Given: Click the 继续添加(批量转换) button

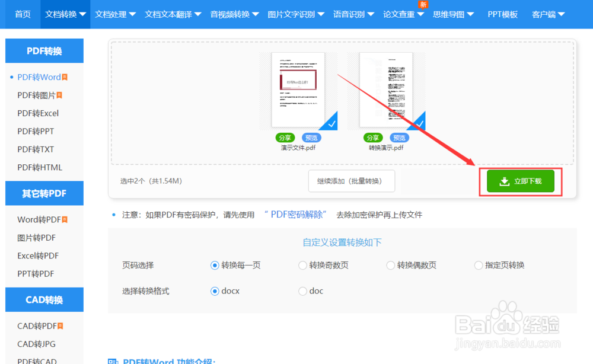Looking at the screenshot, I should (x=351, y=181).
